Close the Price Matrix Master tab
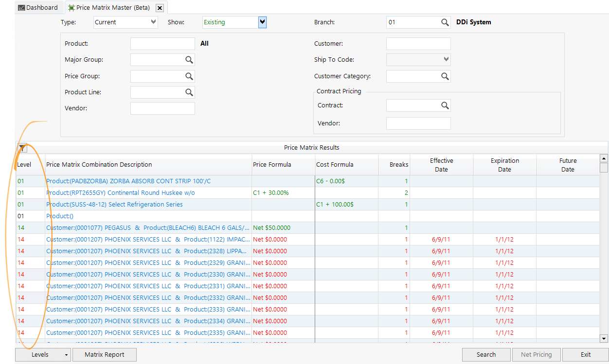This screenshot has width=609, height=364. (160, 8)
